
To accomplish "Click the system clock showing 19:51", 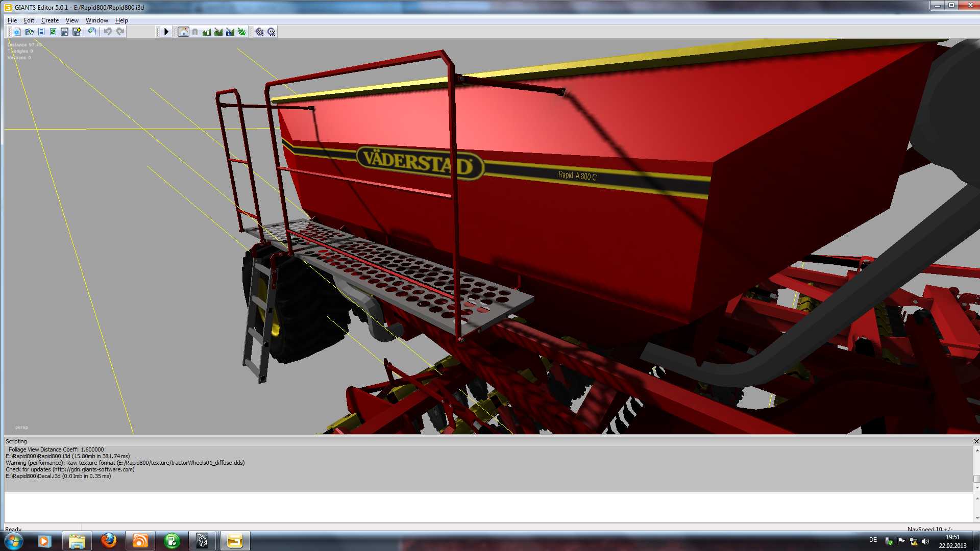I will coord(952,541).
